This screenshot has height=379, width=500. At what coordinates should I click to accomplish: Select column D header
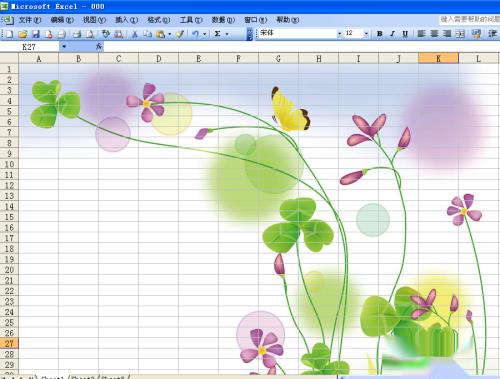pos(159,59)
